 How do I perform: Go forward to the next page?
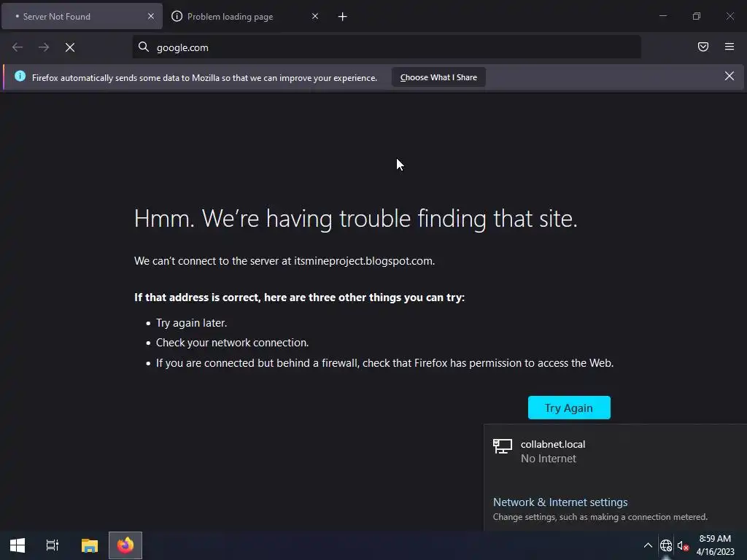coord(44,47)
